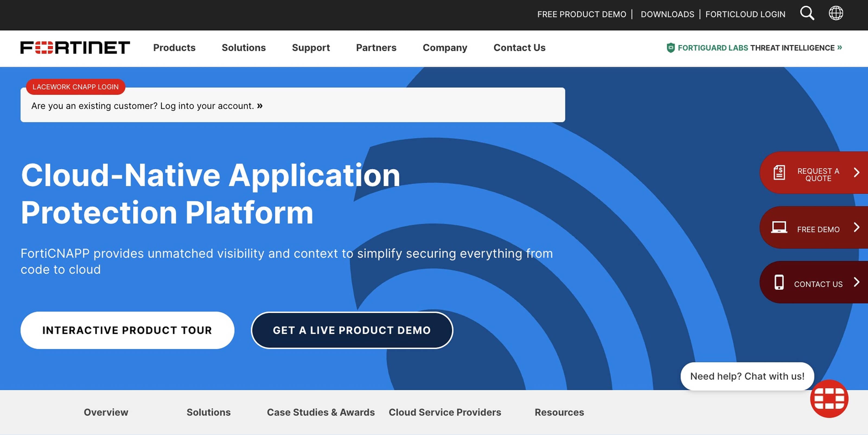Open the Case Studies & Awards tab

[x=321, y=412]
